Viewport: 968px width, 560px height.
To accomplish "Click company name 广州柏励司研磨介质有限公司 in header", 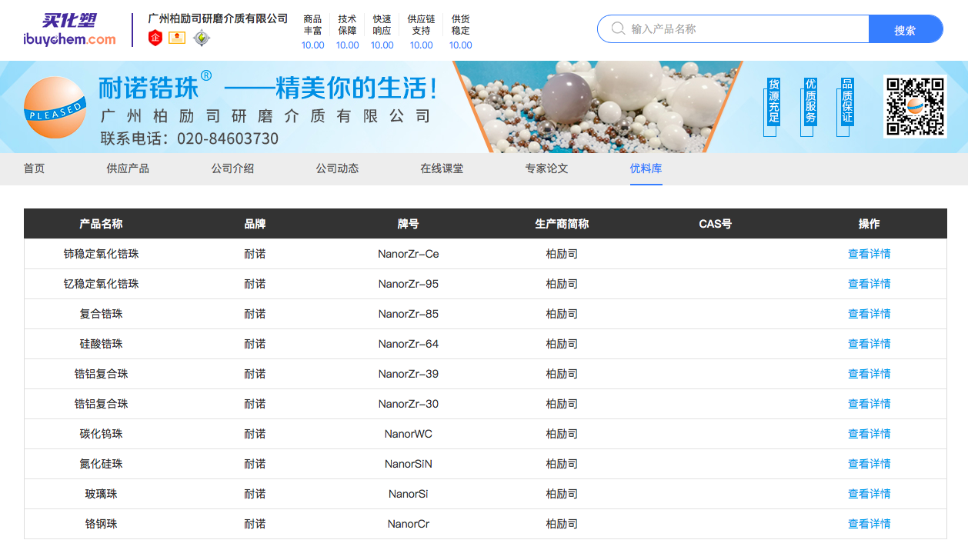I will click(218, 18).
